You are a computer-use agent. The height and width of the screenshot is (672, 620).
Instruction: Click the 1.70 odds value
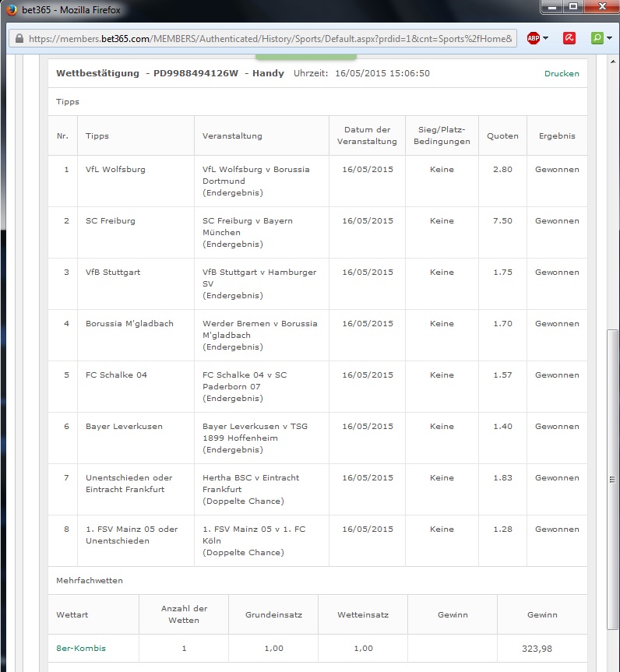pyautogui.click(x=502, y=324)
